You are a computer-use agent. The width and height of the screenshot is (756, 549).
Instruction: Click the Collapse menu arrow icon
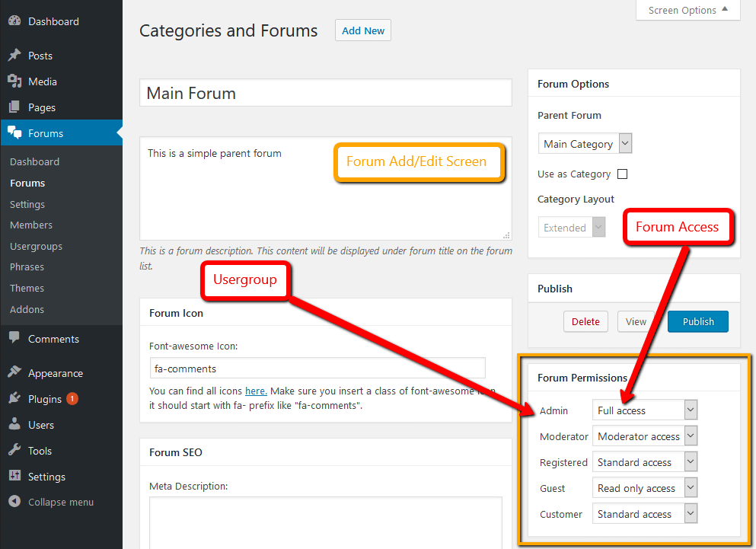(15, 501)
